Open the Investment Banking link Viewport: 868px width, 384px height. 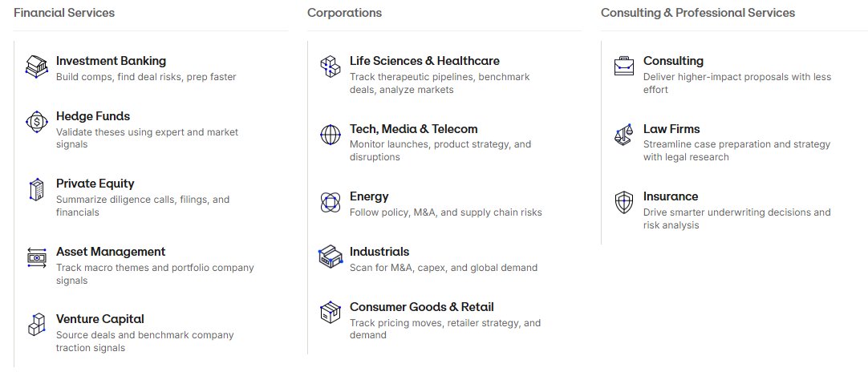[x=111, y=61]
